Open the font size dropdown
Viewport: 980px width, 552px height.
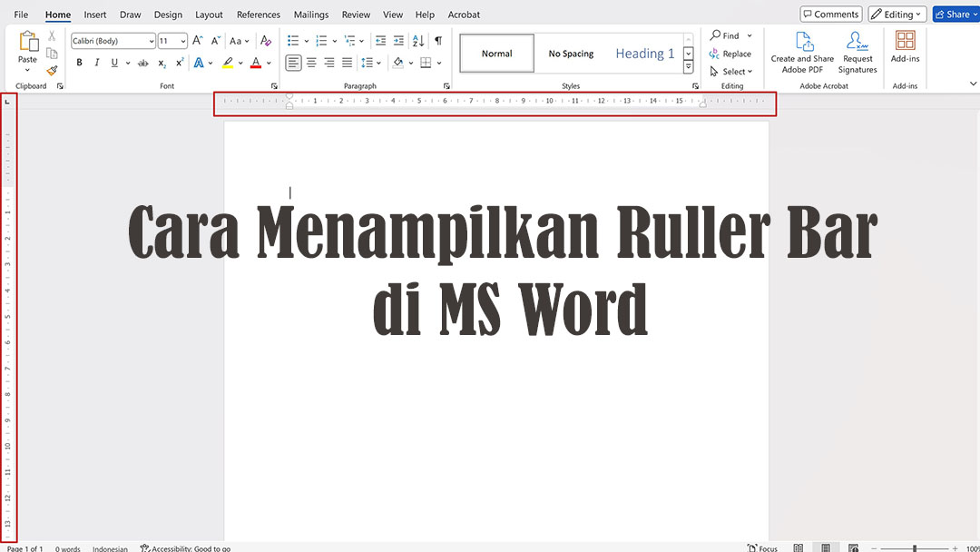click(183, 40)
